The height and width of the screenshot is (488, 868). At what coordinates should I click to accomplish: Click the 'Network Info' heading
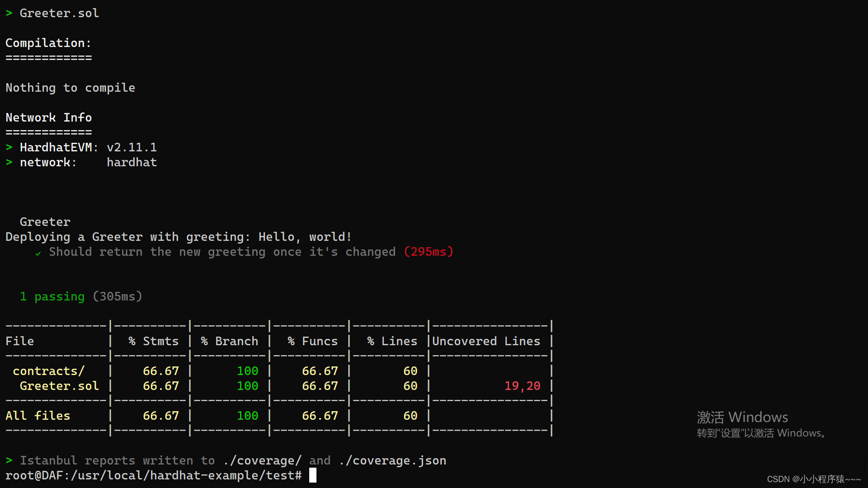[48, 117]
